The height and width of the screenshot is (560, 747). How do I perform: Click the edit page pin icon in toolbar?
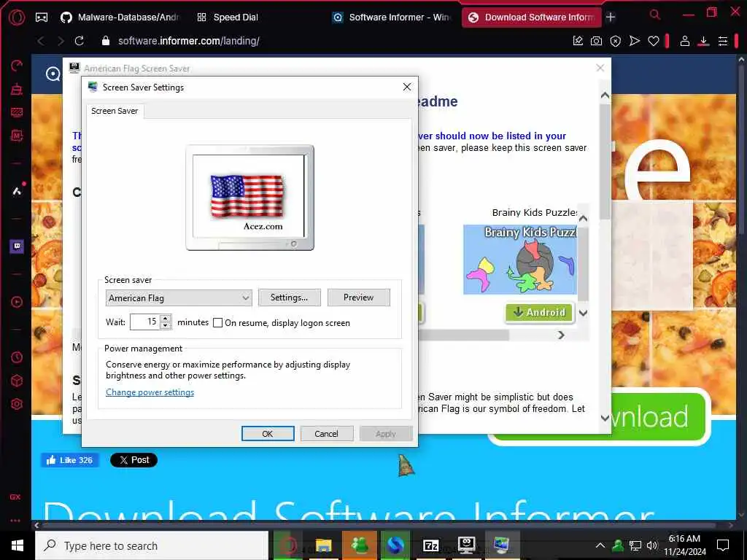tap(578, 41)
